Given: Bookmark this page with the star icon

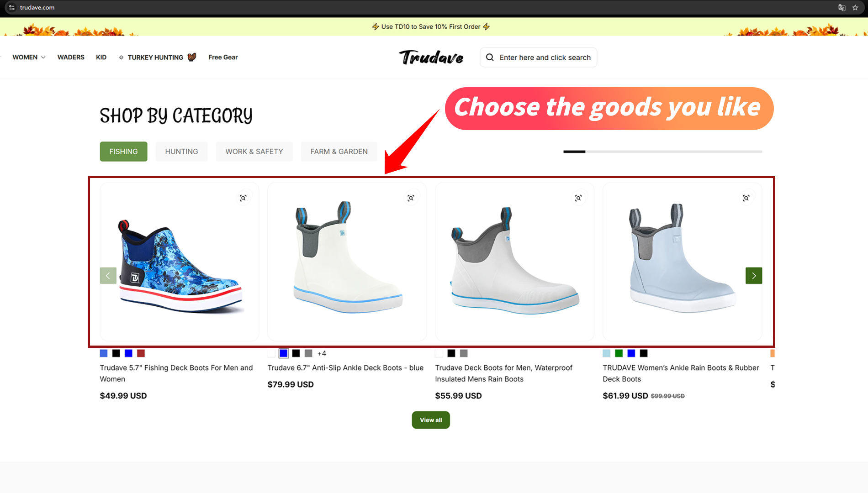Looking at the screenshot, I should [x=855, y=7].
